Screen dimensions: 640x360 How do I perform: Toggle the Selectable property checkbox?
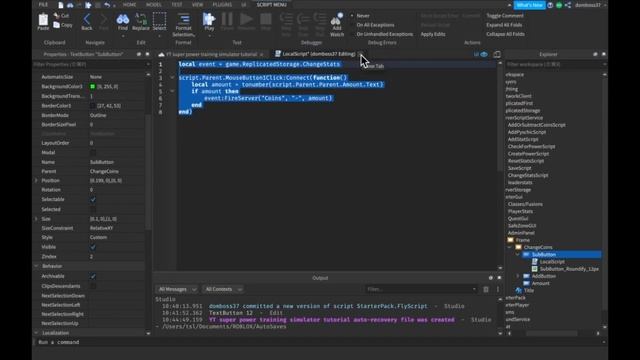[x=93, y=199]
